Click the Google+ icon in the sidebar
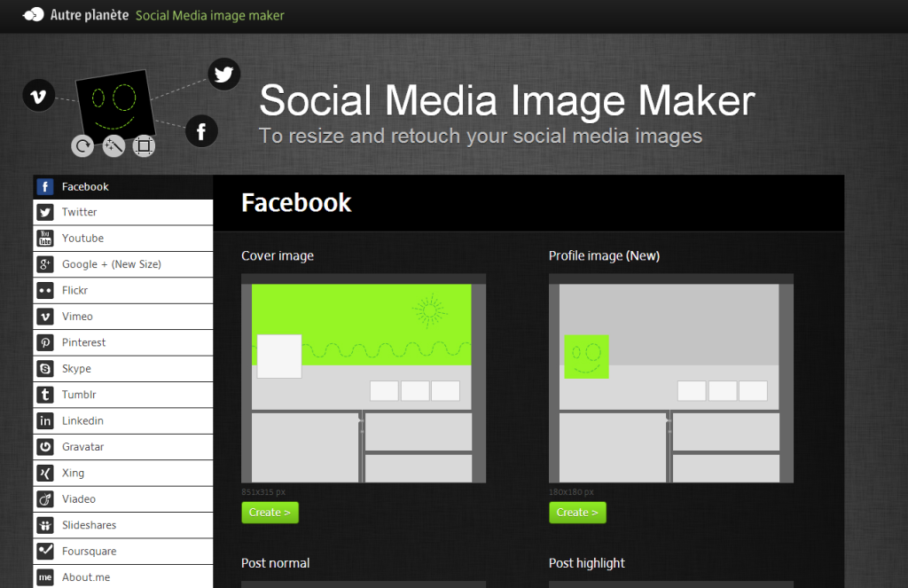The image size is (908, 588). 45,264
